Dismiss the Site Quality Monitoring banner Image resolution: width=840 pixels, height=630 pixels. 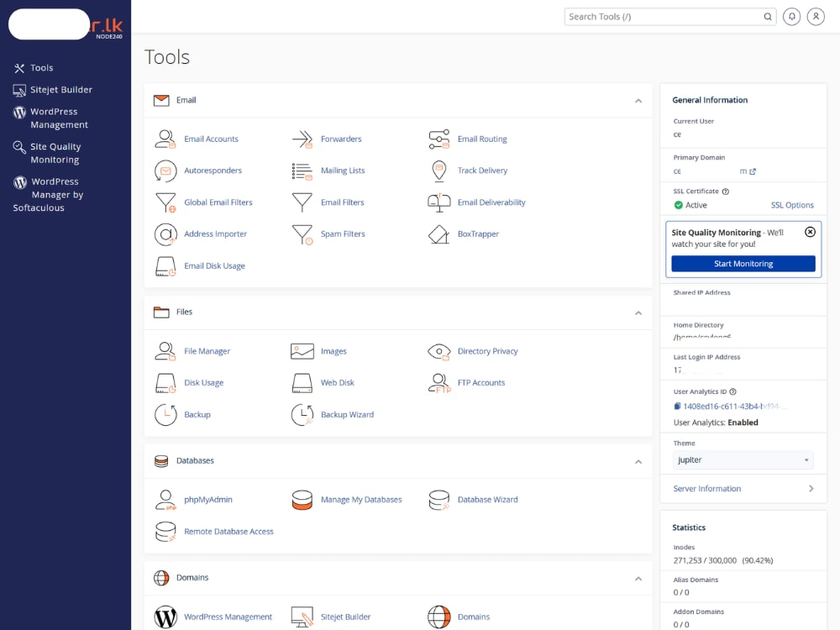(x=810, y=232)
